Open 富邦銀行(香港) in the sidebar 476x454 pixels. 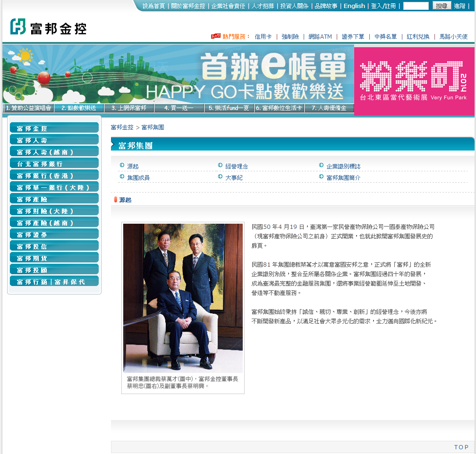(54, 176)
